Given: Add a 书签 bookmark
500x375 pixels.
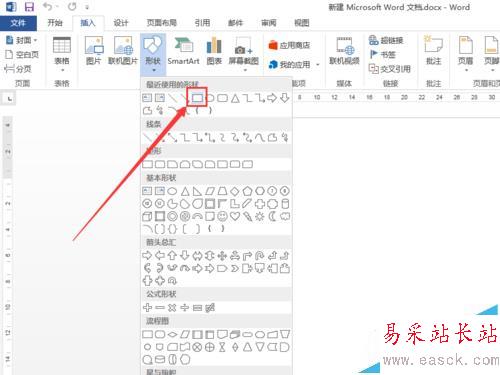Looking at the screenshot, I should (x=383, y=54).
